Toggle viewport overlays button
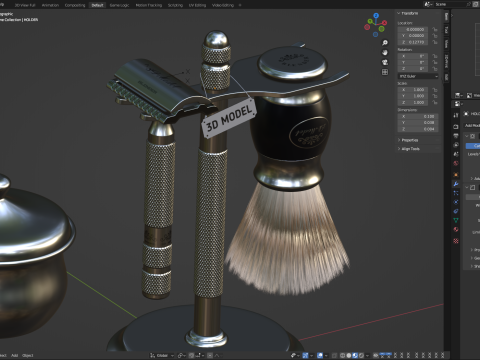The height and width of the screenshot is (360, 480). pyautogui.click(x=320, y=355)
